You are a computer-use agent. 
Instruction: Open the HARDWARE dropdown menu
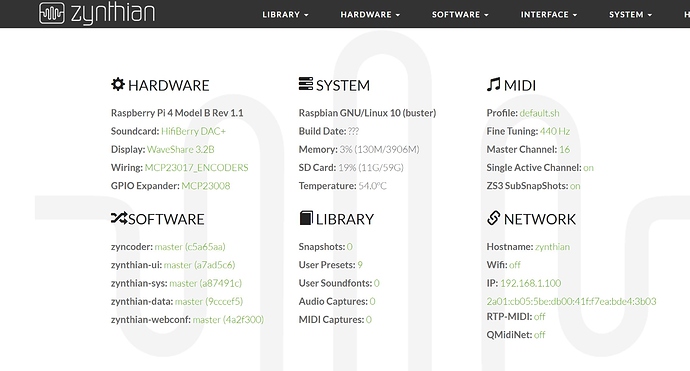[x=370, y=15]
